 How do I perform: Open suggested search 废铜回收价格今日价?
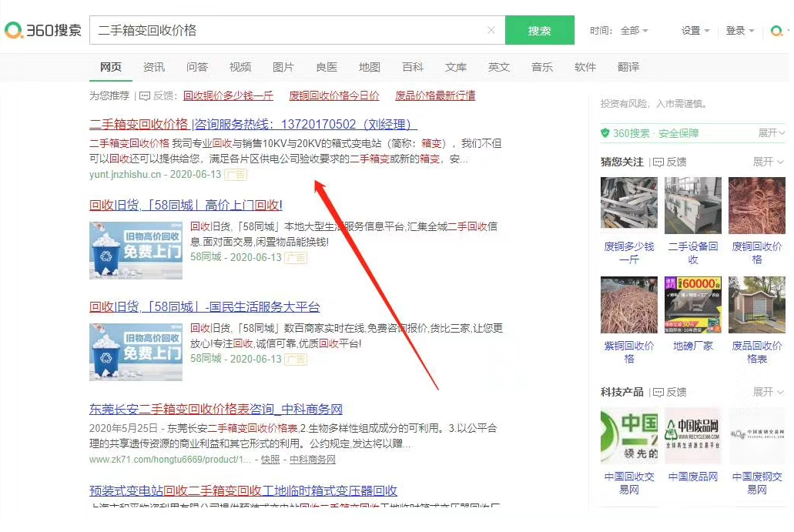[334, 95]
